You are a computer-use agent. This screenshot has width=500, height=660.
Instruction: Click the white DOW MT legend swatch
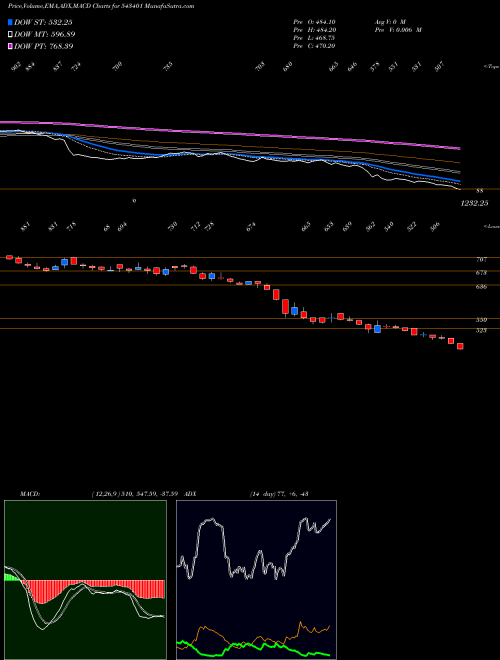(x=10, y=34)
